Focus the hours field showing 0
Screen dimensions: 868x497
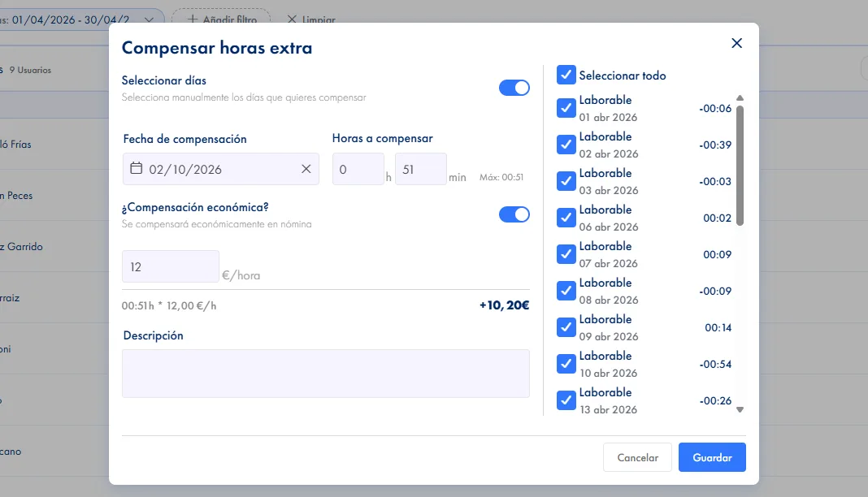pyautogui.click(x=358, y=169)
